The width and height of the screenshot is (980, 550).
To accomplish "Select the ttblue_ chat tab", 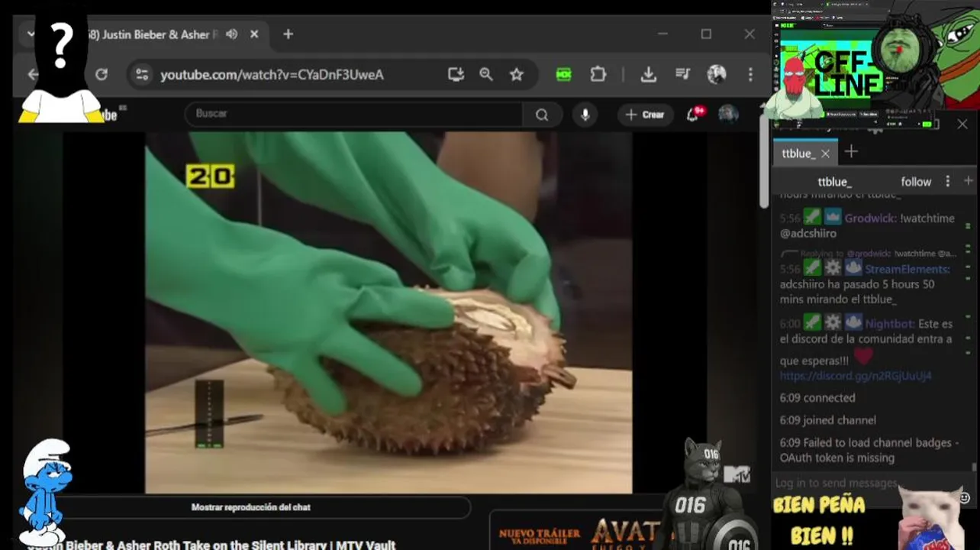I will coord(798,154).
